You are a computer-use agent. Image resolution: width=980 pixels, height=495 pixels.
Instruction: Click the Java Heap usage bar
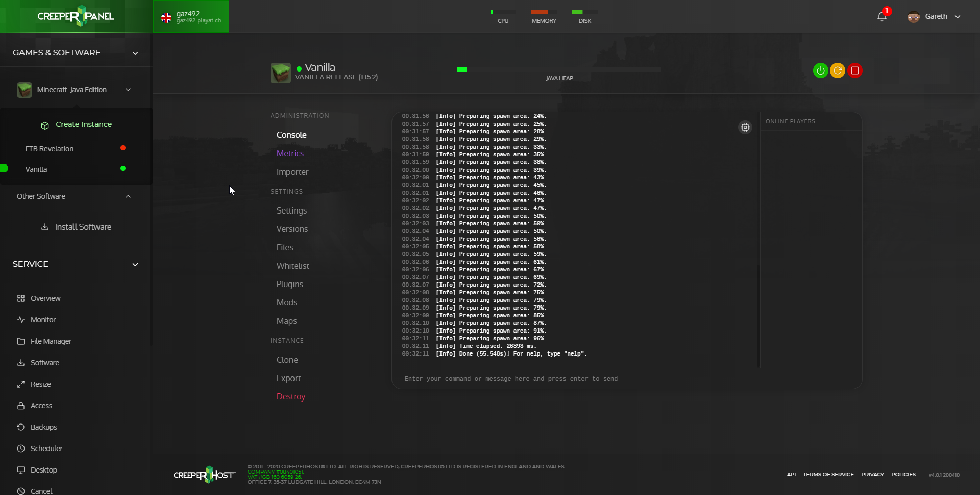(x=559, y=69)
